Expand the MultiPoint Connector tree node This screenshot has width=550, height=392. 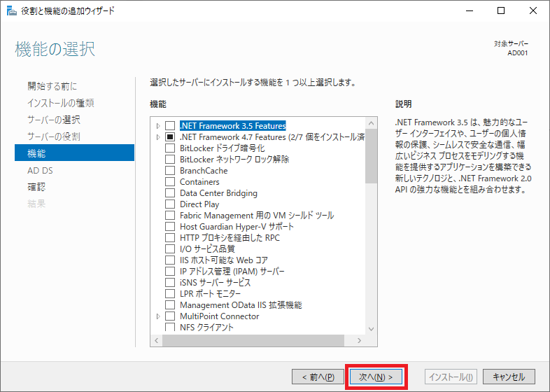click(x=158, y=316)
